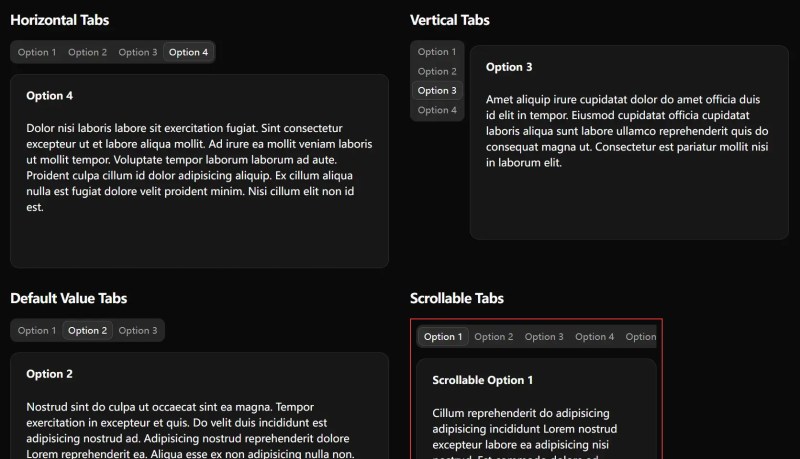
Task: Click the Option 3 vertical panel content
Action: pos(627,131)
